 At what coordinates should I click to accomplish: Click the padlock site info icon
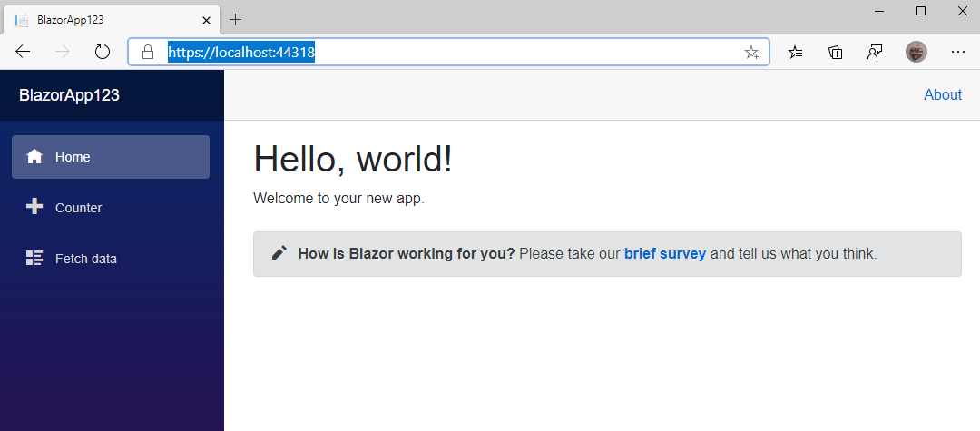tap(148, 52)
